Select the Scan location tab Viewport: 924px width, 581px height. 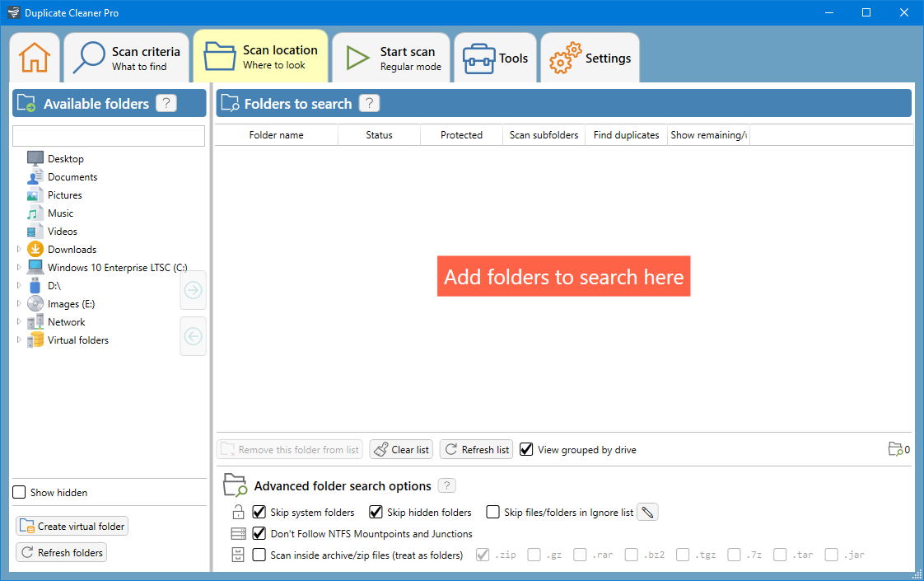coord(260,57)
